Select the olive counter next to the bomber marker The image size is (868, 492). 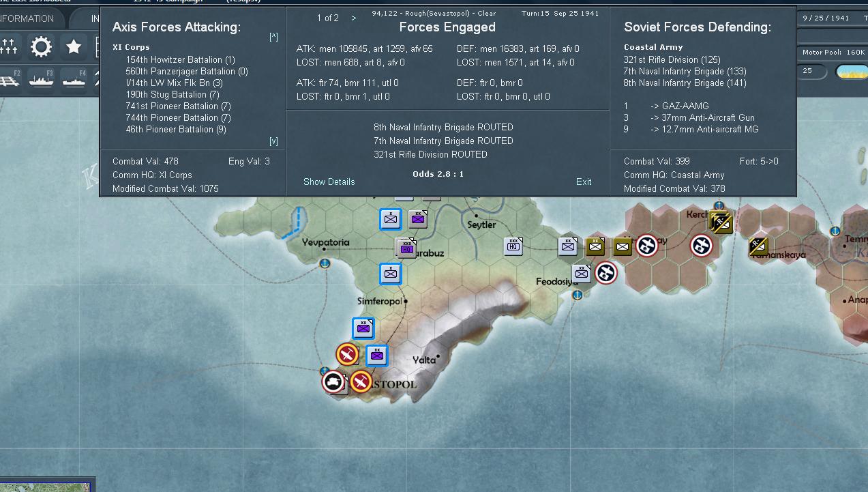[622, 246]
